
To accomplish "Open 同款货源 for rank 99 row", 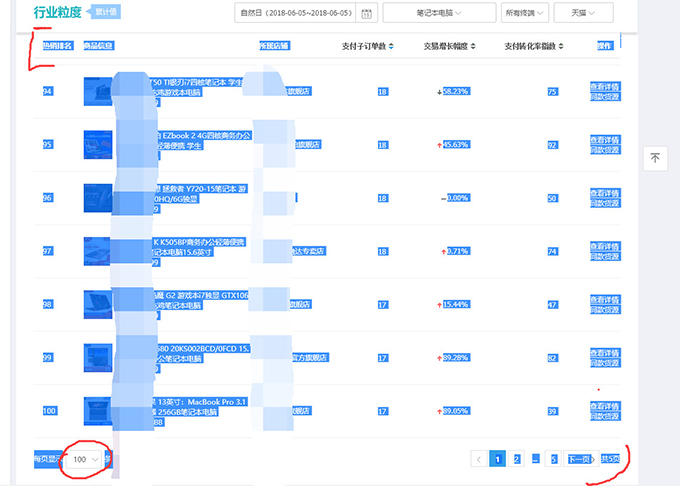I will point(605,363).
